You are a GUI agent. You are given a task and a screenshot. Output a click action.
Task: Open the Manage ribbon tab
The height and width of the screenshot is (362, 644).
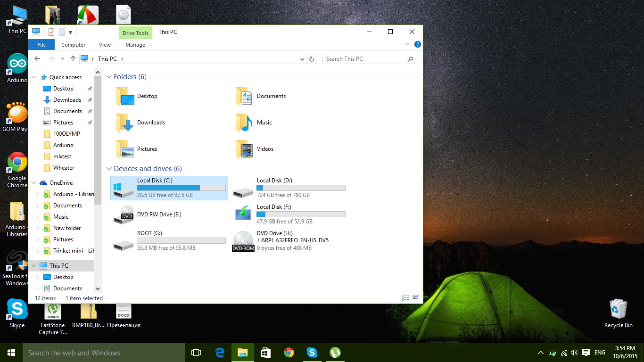tap(135, 45)
